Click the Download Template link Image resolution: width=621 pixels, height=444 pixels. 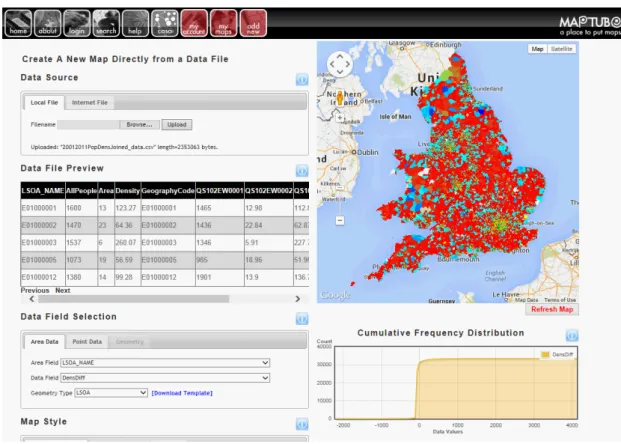click(x=182, y=393)
